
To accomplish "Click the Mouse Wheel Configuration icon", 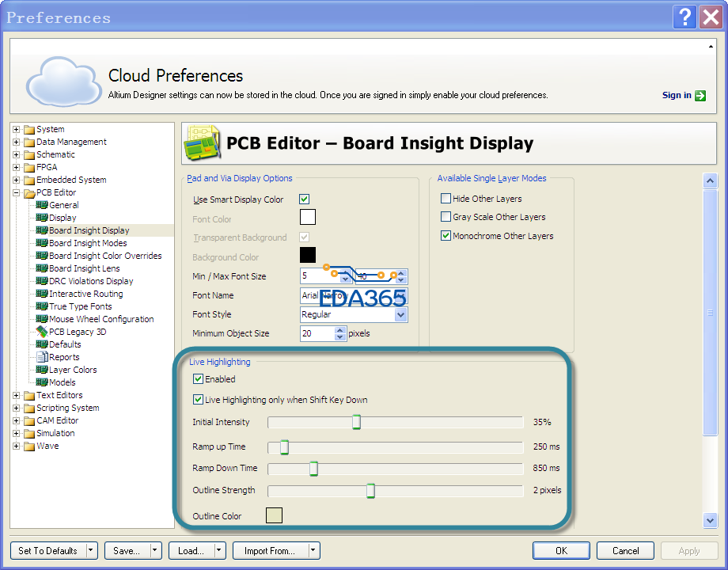I will point(42,319).
